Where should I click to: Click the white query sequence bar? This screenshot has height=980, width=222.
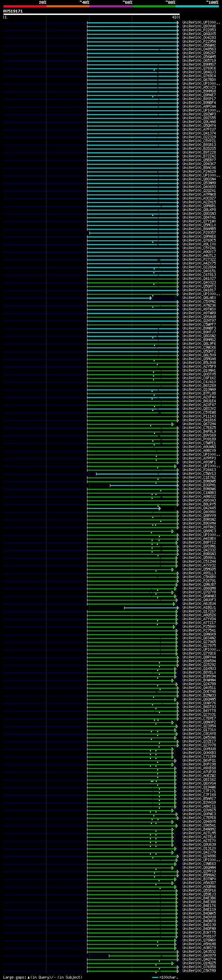click(x=92, y=15)
